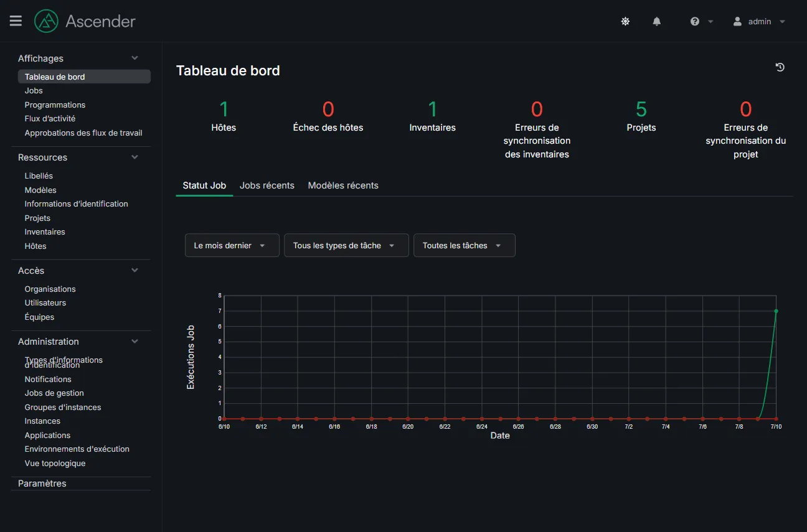The height and width of the screenshot is (532, 807).
Task: Collapse the Ressources section chevron
Action: coord(134,157)
